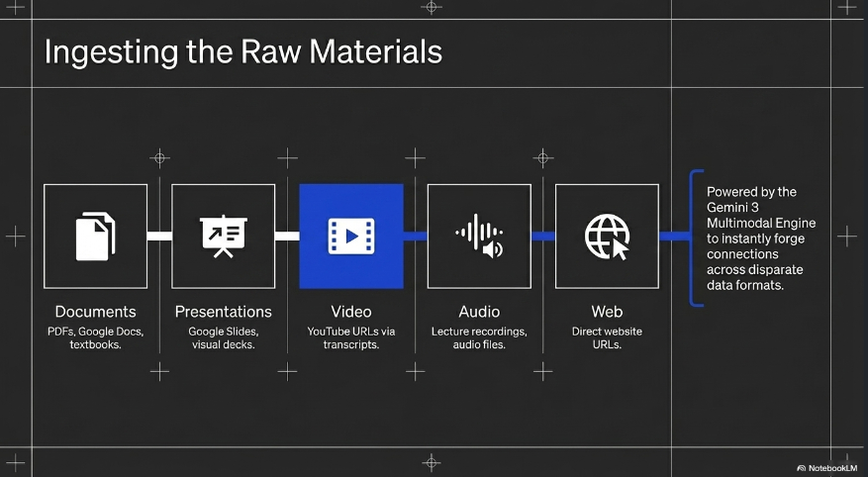Screen dimensions: 868x477
Task: Select the Presentations easel board icon
Action: point(223,236)
